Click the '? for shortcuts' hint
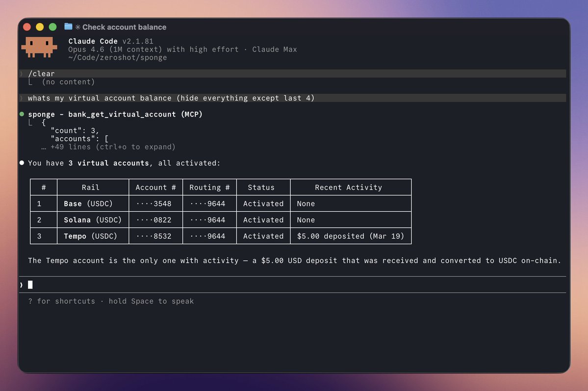The height and width of the screenshot is (391, 588). click(x=61, y=301)
